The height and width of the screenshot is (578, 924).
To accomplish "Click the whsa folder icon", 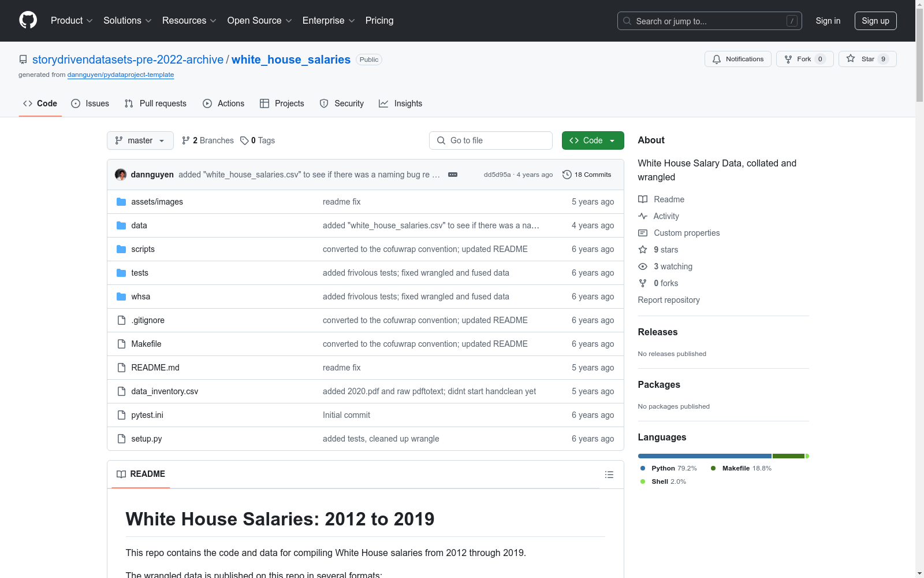I will click(x=121, y=297).
